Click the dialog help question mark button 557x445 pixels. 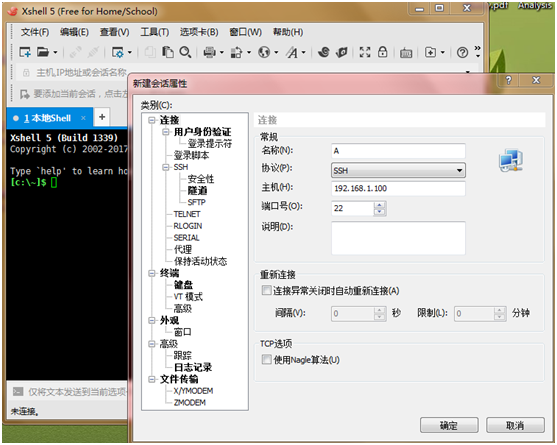[508, 80]
